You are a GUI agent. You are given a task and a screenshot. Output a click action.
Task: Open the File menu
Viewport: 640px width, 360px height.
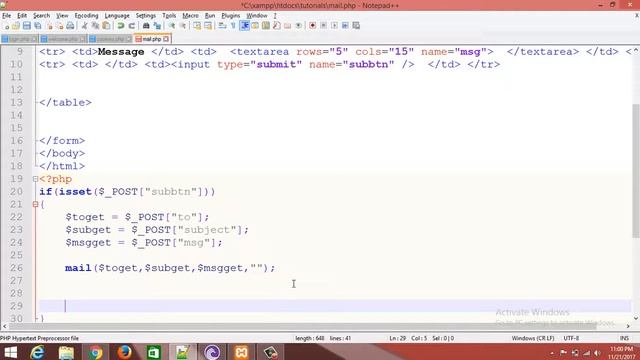(7, 16)
